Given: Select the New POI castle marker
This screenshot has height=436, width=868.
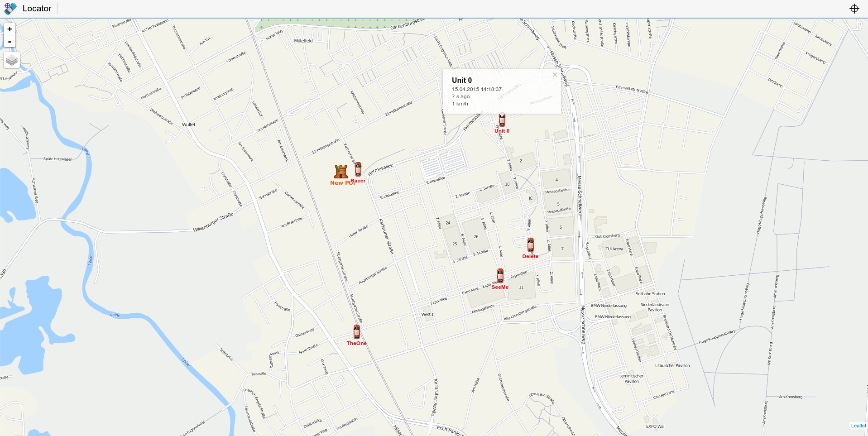Looking at the screenshot, I should (341, 172).
